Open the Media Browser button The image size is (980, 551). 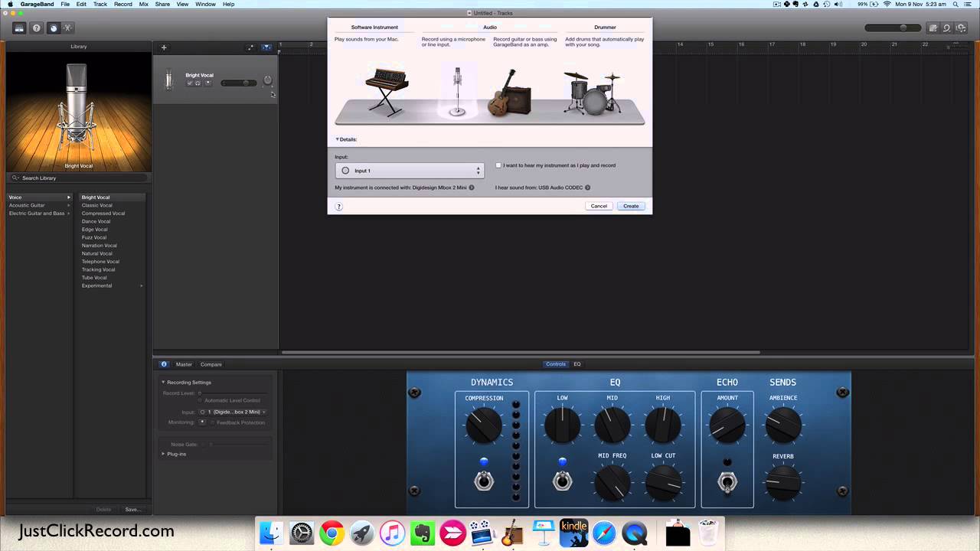(961, 28)
